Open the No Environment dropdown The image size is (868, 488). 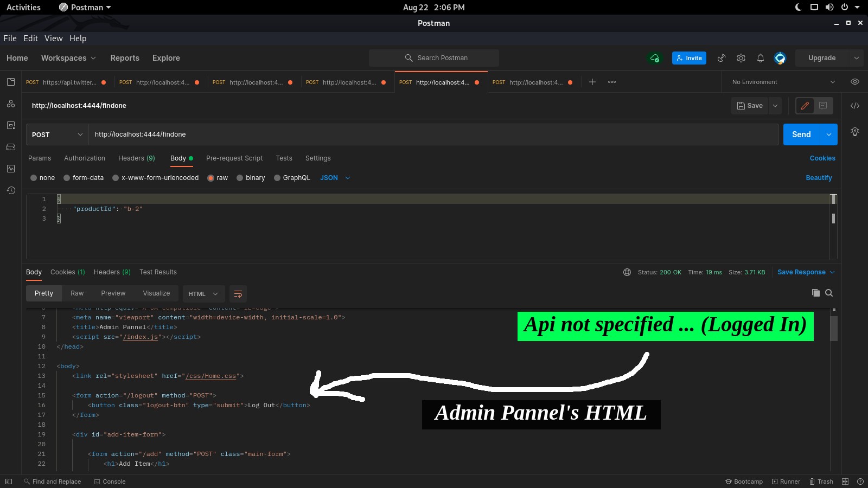pos(781,82)
